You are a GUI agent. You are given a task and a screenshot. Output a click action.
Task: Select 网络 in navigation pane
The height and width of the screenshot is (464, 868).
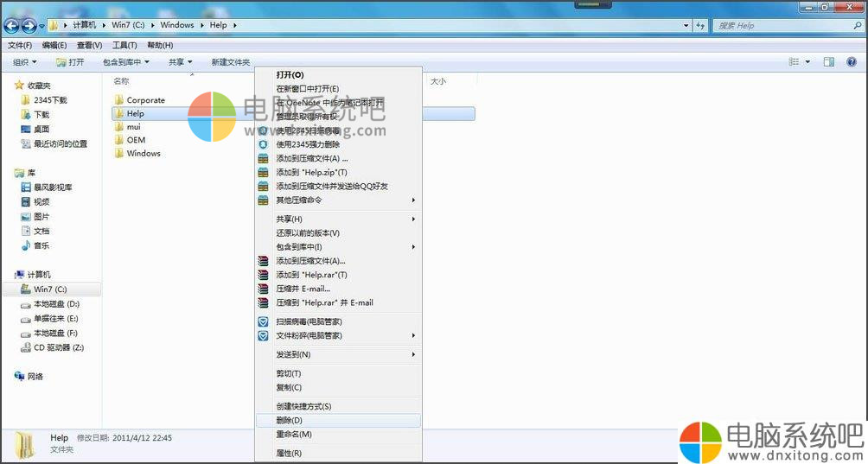(x=35, y=377)
